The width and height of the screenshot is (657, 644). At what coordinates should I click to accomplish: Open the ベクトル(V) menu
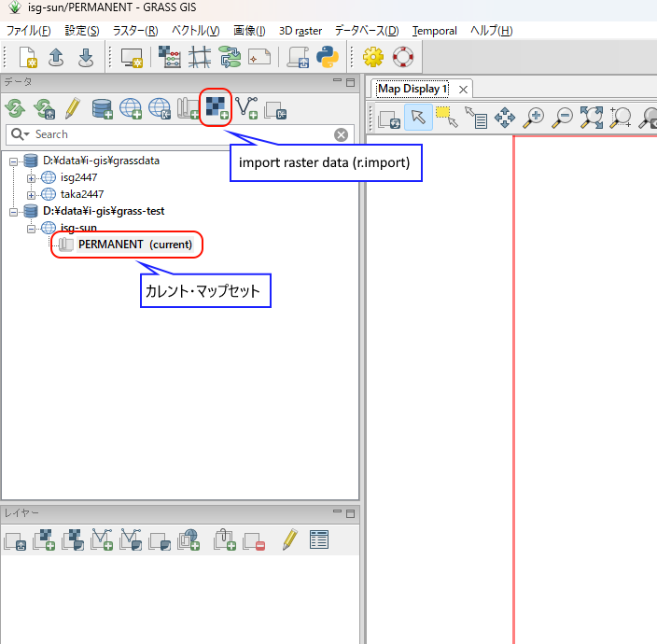196,31
